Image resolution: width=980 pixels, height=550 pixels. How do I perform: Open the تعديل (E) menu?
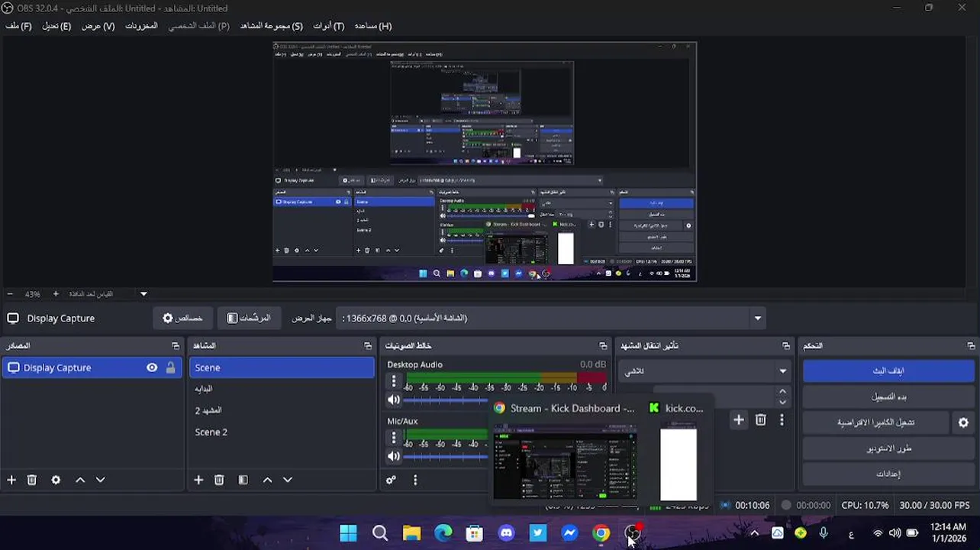tap(56, 26)
